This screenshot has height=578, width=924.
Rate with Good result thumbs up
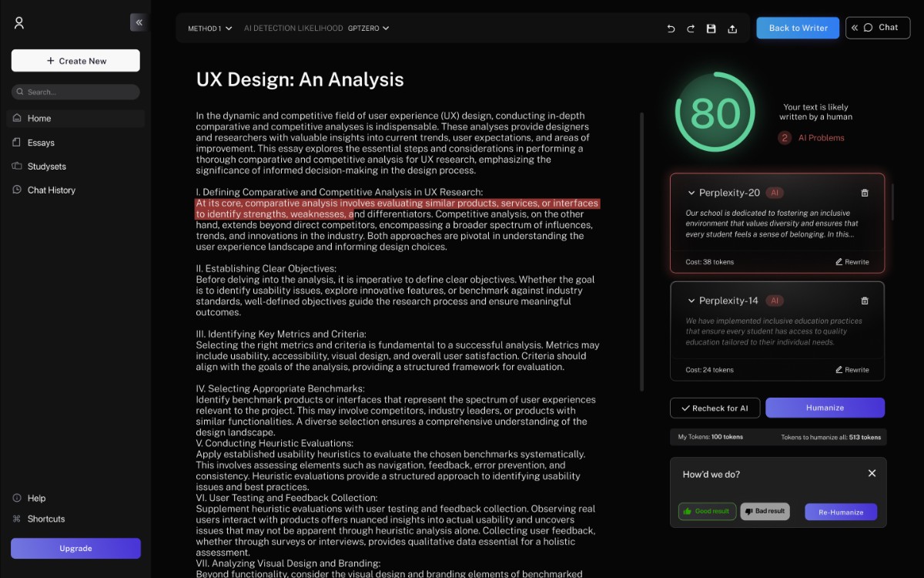coord(708,512)
